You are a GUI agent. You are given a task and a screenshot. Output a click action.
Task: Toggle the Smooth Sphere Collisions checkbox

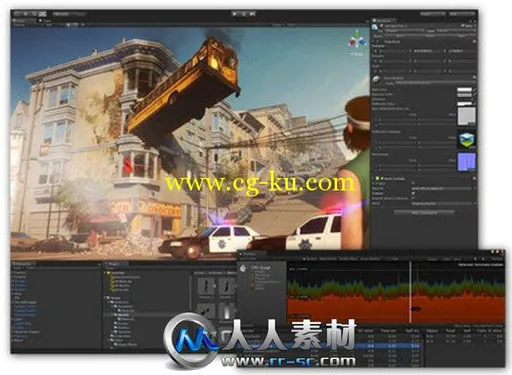tap(413, 198)
